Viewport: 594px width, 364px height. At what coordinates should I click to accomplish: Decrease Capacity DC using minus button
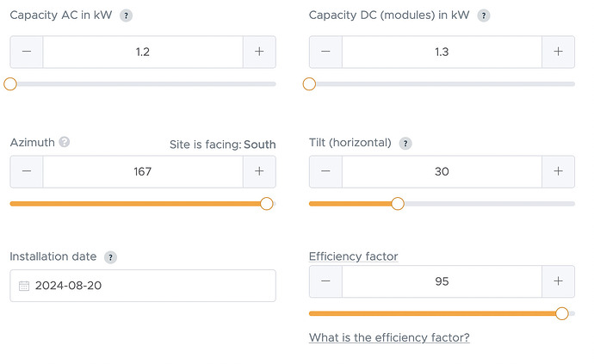[x=325, y=52]
